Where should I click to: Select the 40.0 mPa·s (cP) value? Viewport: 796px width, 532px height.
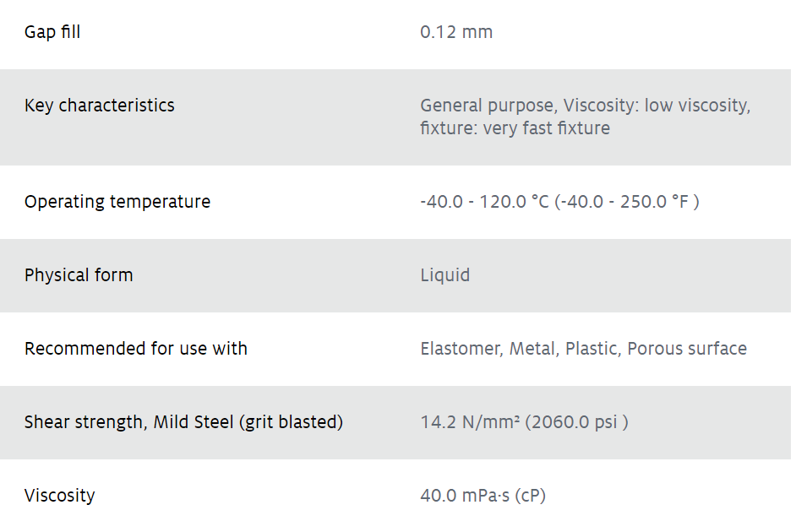point(483,496)
